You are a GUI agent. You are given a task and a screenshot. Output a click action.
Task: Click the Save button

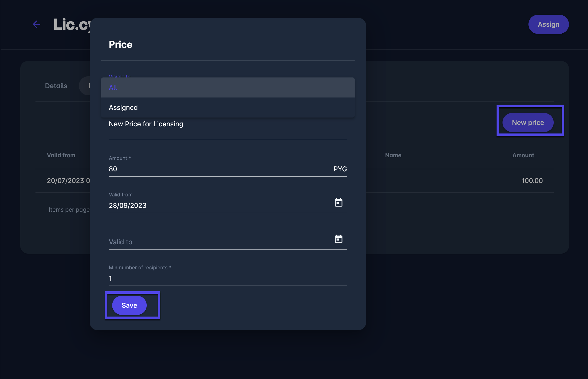[x=129, y=305]
